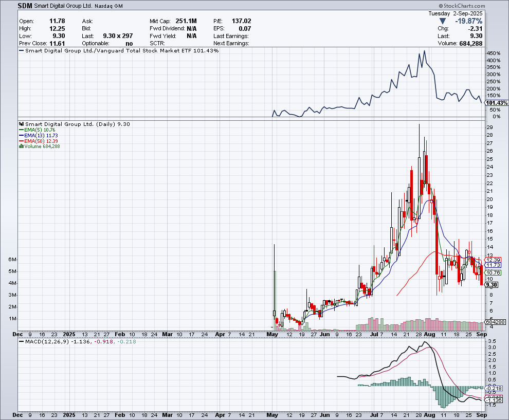Click the 'May' label on price chart axis
The image size is (509, 420).
272,334
